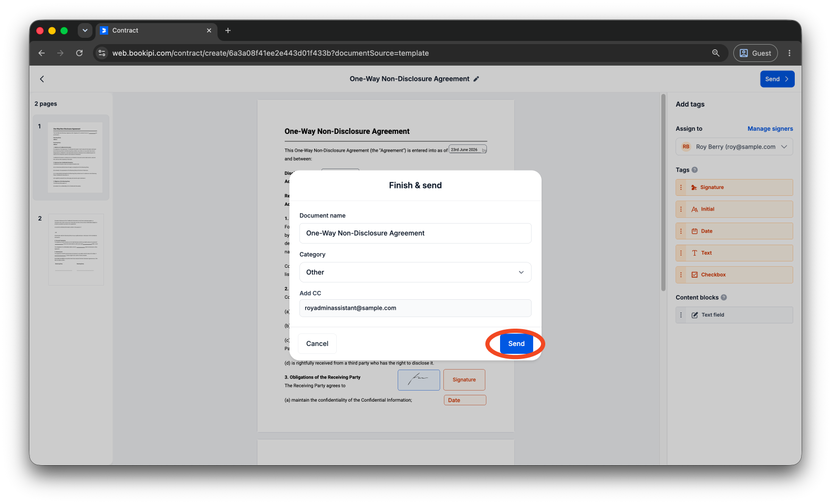Click drag handle dots of Checkbox tag
Screen dimensions: 831x504
pos(681,275)
